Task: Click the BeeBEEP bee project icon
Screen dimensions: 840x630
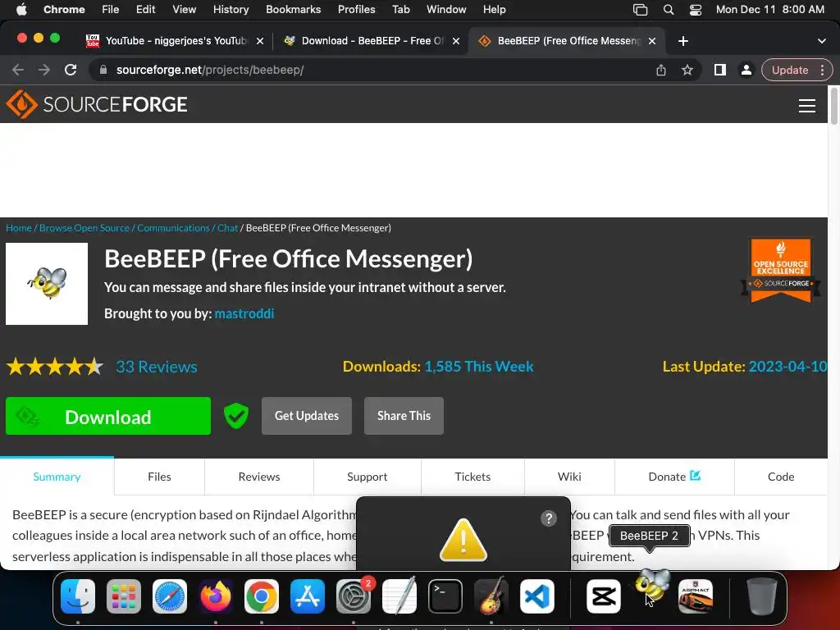Action: click(x=47, y=284)
